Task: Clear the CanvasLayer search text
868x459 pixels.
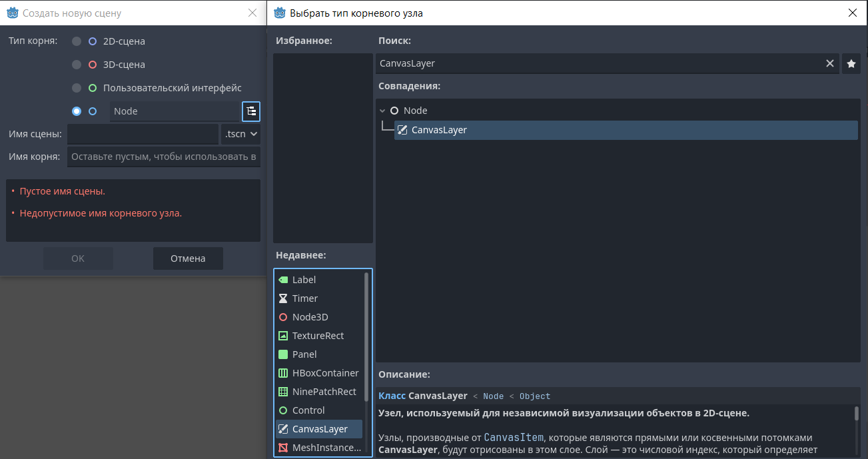Action: pos(829,64)
